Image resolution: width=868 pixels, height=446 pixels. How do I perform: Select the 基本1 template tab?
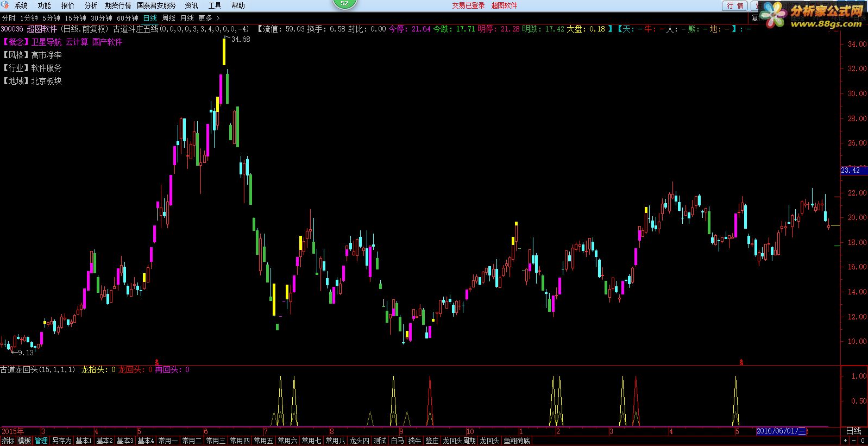click(83, 441)
